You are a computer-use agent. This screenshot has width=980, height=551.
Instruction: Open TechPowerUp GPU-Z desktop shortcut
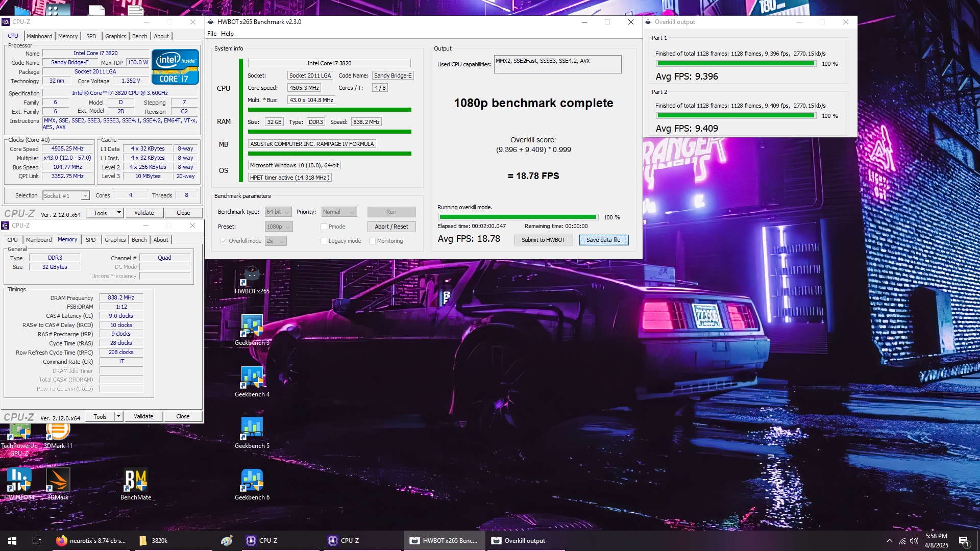pyautogui.click(x=19, y=440)
